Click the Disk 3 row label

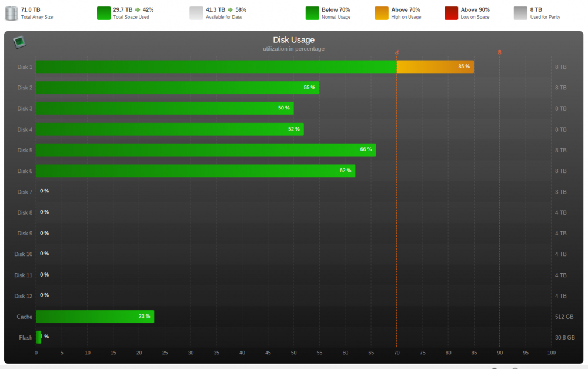pos(25,108)
